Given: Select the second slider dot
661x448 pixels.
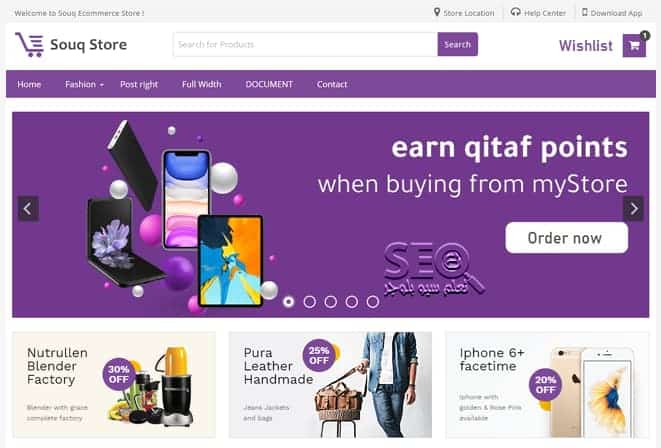Looking at the screenshot, I should (x=309, y=302).
